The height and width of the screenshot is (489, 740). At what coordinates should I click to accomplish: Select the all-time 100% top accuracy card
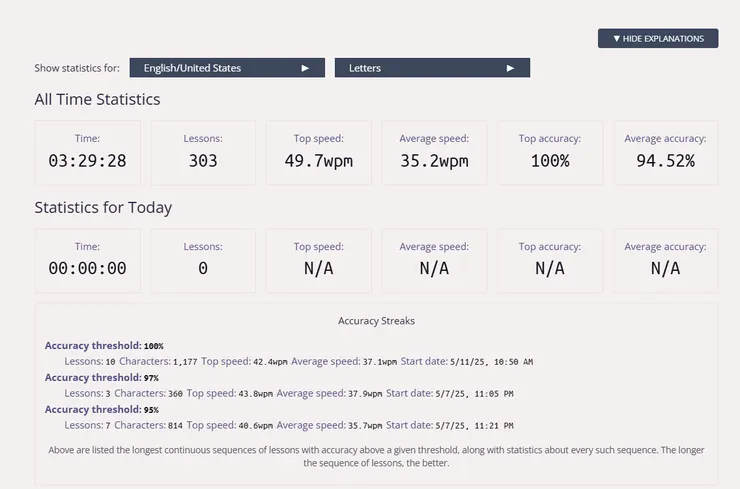click(x=550, y=152)
